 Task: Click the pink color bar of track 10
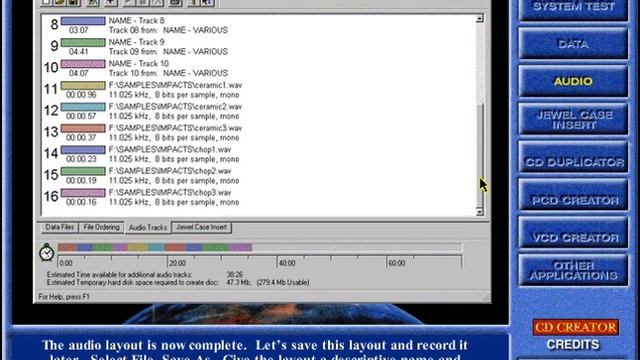click(x=83, y=64)
